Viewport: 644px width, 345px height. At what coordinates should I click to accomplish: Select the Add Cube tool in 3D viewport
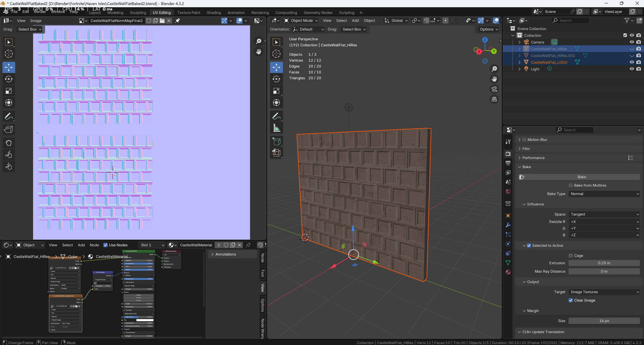[x=276, y=142]
